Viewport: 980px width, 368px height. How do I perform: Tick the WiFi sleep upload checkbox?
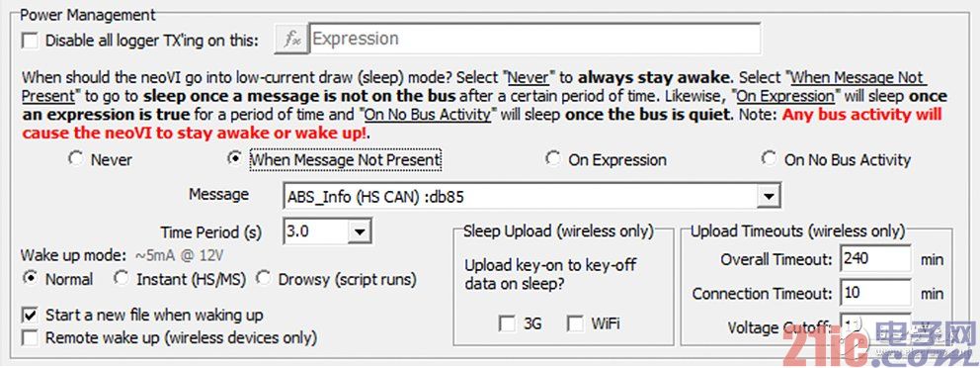click(575, 323)
